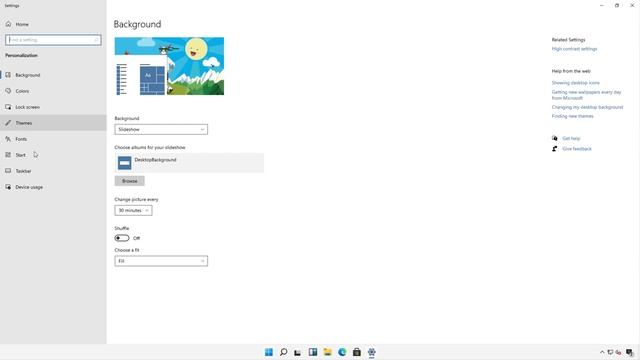Open the Windows Start button on taskbar
The height and width of the screenshot is (360, 640).
(269, 352)
